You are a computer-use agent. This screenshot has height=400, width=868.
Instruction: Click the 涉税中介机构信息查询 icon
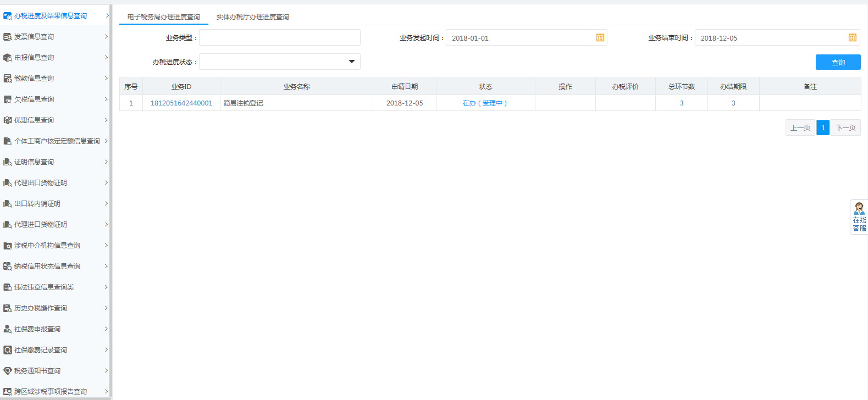click(8, 246)
